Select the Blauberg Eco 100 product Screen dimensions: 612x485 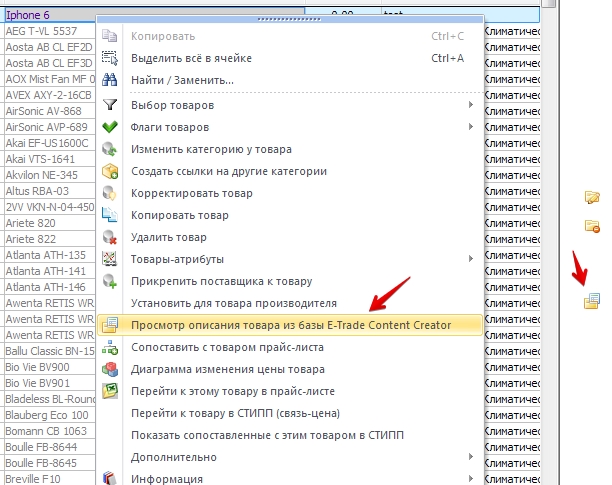pos(50,415)
